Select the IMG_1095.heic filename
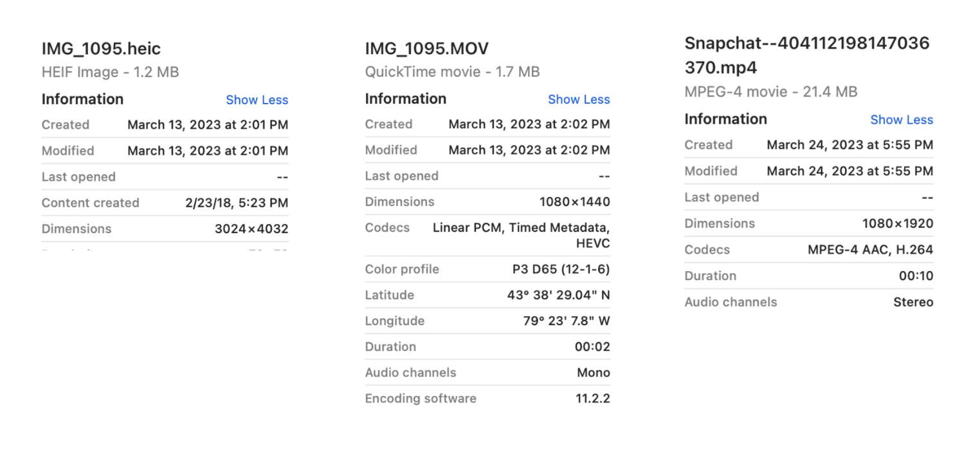980x457 pixels. [100, 48]
